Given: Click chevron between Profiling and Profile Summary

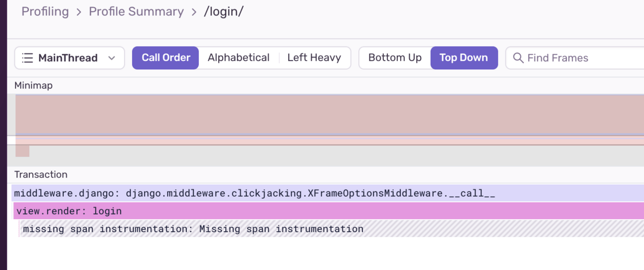Looking at the screenshot, I should coord(79,12).
